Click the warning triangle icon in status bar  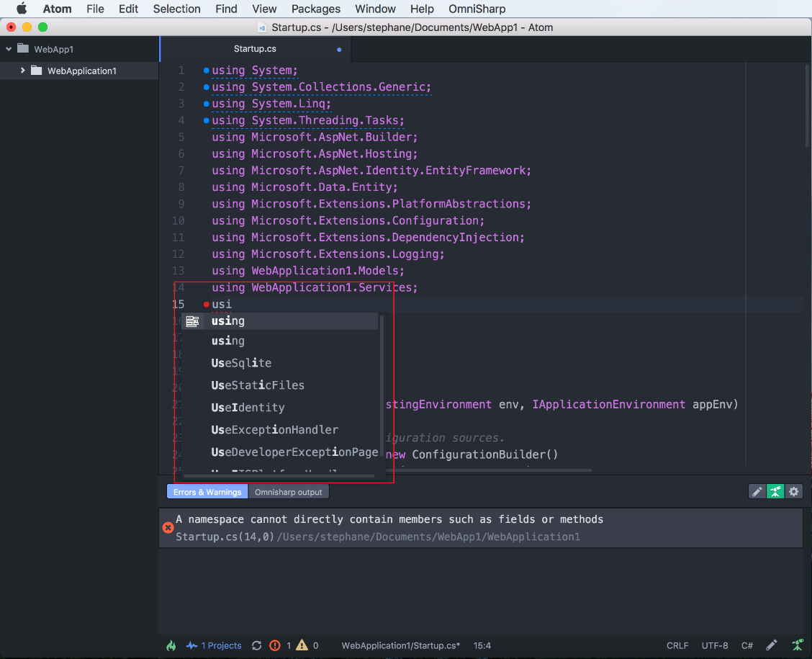(302, 645)
